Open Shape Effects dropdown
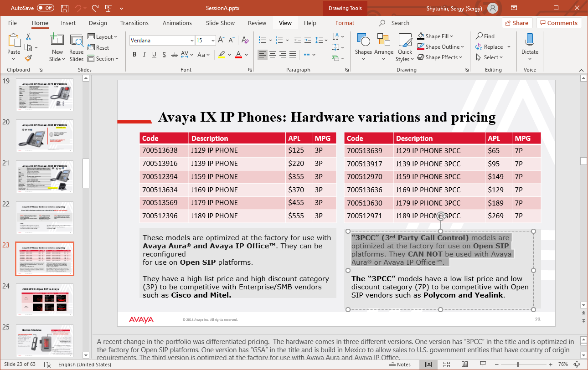Viewport: 588px width, 370px height. 439,57
